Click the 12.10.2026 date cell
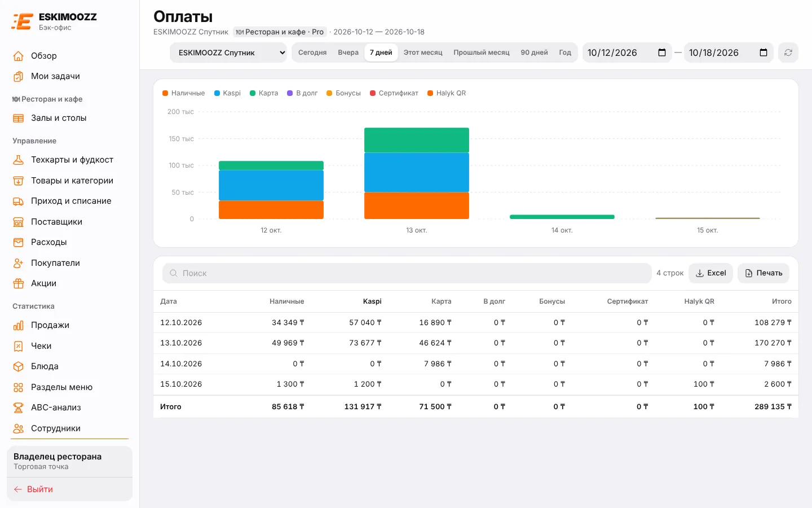The image size is (812, 508). tap(181, 322)
